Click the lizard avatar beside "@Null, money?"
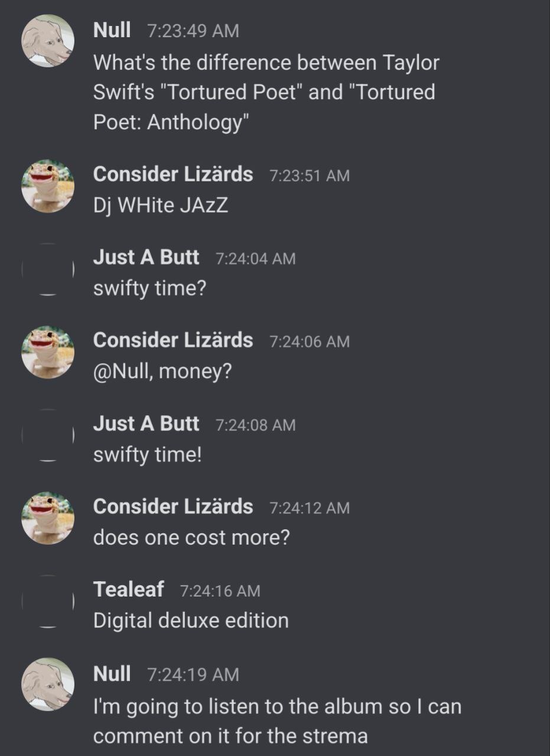The width and height of the screenshot is (550, 756). pyautogui.click(x=48, y=352)
